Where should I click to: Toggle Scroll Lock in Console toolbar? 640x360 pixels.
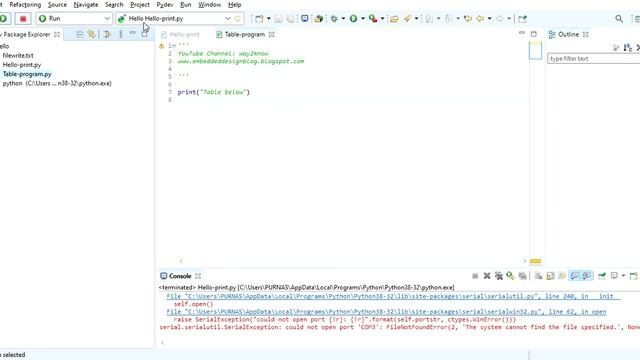point(550,276)
